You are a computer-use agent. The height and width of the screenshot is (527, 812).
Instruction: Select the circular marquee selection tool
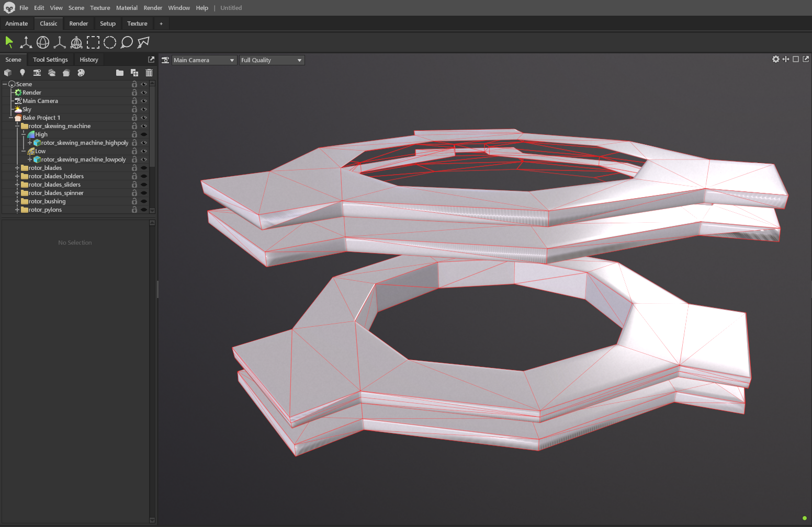click(110, 42)
